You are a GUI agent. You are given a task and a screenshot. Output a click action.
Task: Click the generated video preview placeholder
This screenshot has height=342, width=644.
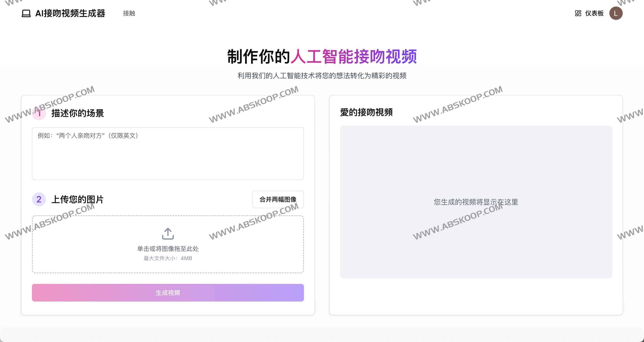(x=476, y=202)
